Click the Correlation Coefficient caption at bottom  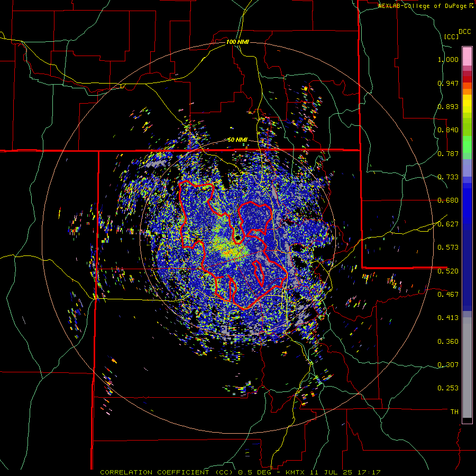(x=241, y=472)
